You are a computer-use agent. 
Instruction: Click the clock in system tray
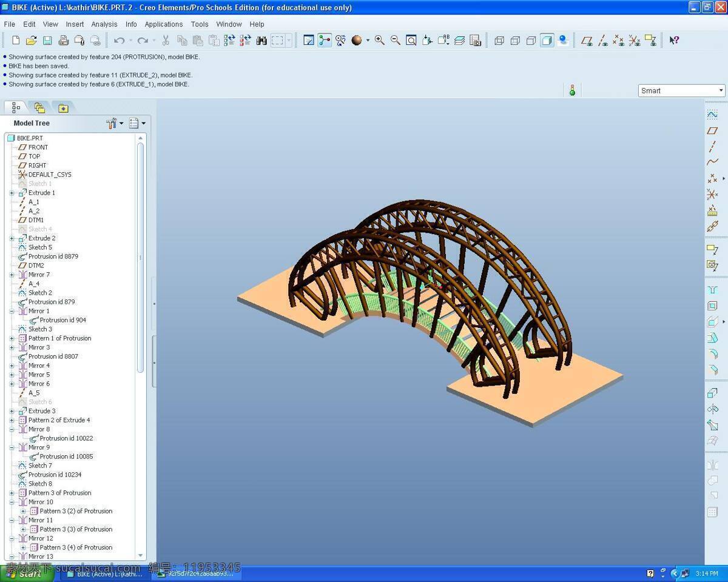707,574
